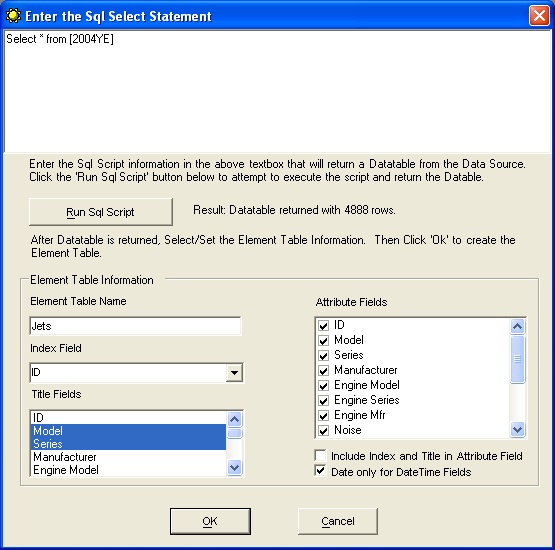The image size is (555, 550).
Task: Enable Include Index and Title in Attribute Field
Action: pyautogui.click(x=320, y=455)
